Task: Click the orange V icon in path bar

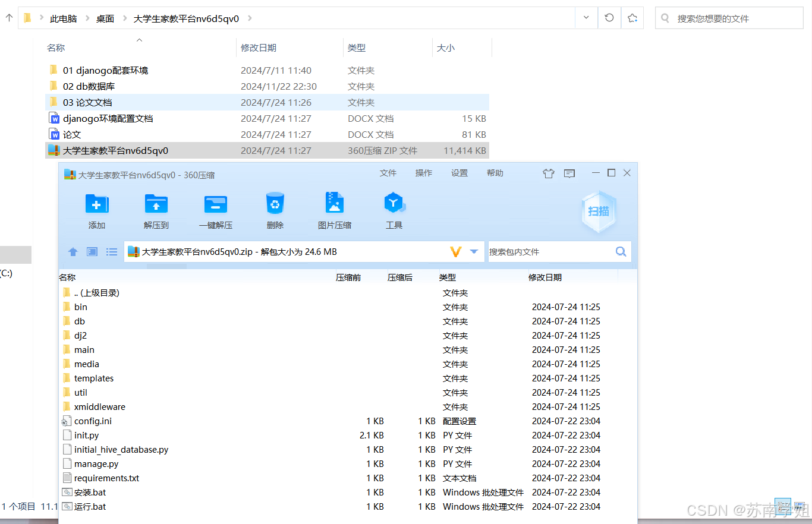Action: tap(456, 252)
